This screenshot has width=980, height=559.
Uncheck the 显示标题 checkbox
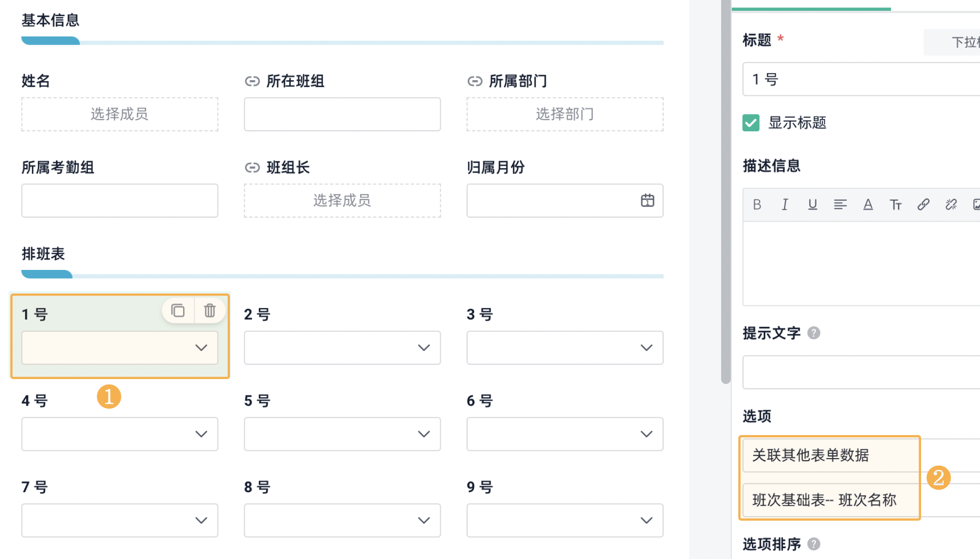point(751,123)
